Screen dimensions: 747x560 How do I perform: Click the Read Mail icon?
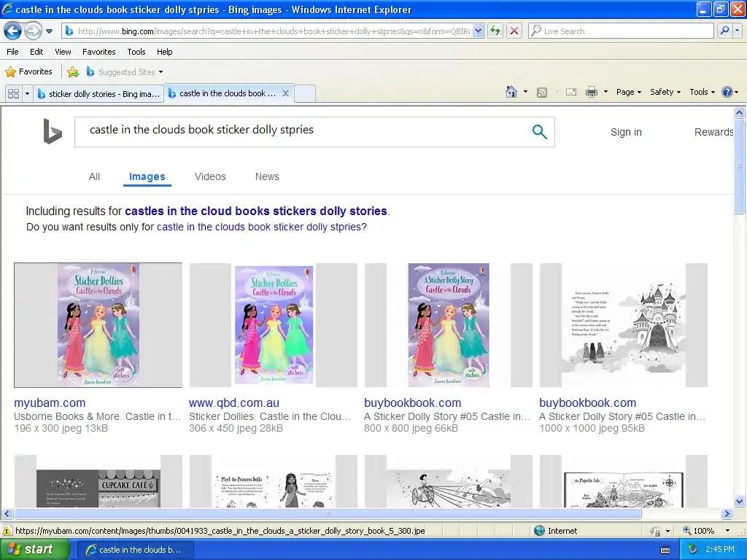(x=570, y=93)
